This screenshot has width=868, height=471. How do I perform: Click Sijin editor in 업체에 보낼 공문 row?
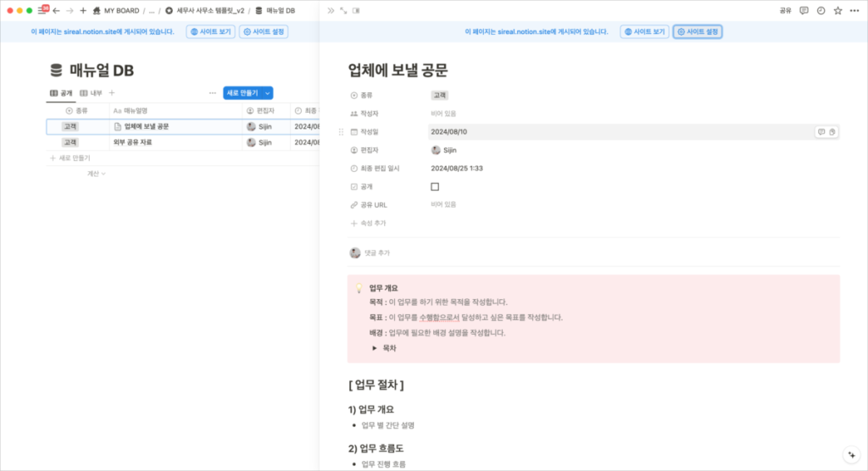259,127
